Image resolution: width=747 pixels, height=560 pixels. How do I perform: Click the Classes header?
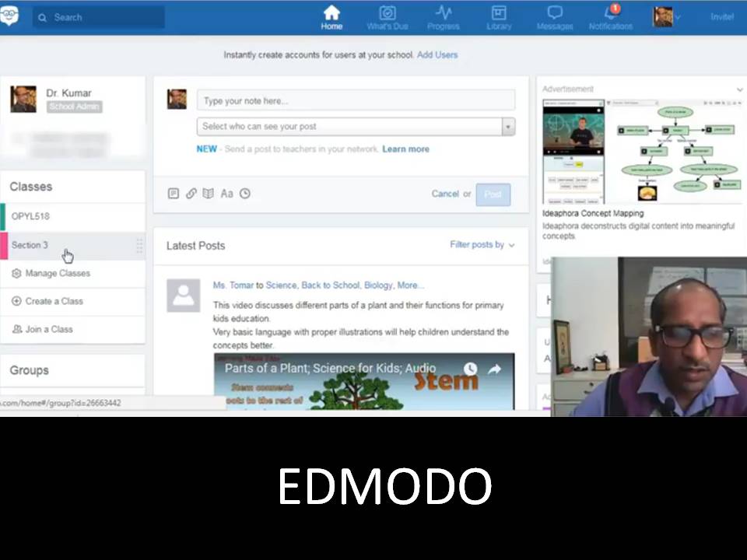(x=31, y=187)
